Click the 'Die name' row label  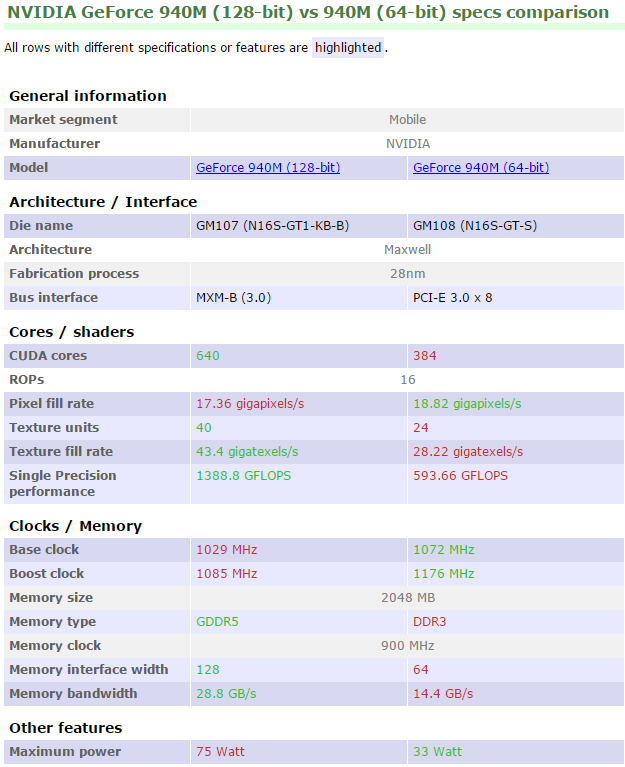click(x=41, y=226)
